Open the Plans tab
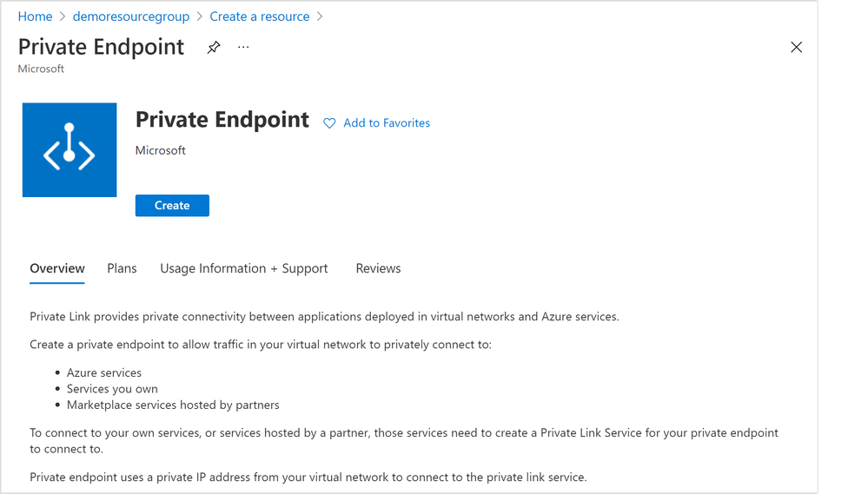This screenshot has height=494, width=868. pos(122,268)
